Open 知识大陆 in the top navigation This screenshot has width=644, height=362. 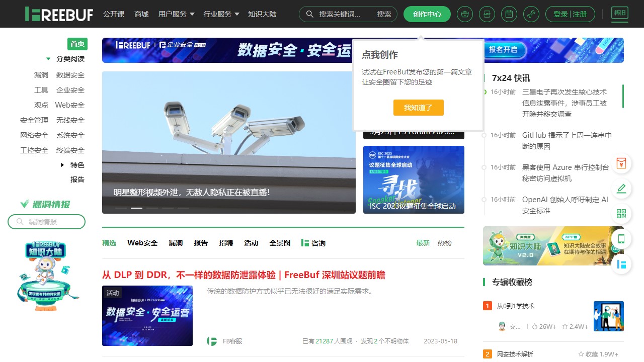(x=262, y=14)
